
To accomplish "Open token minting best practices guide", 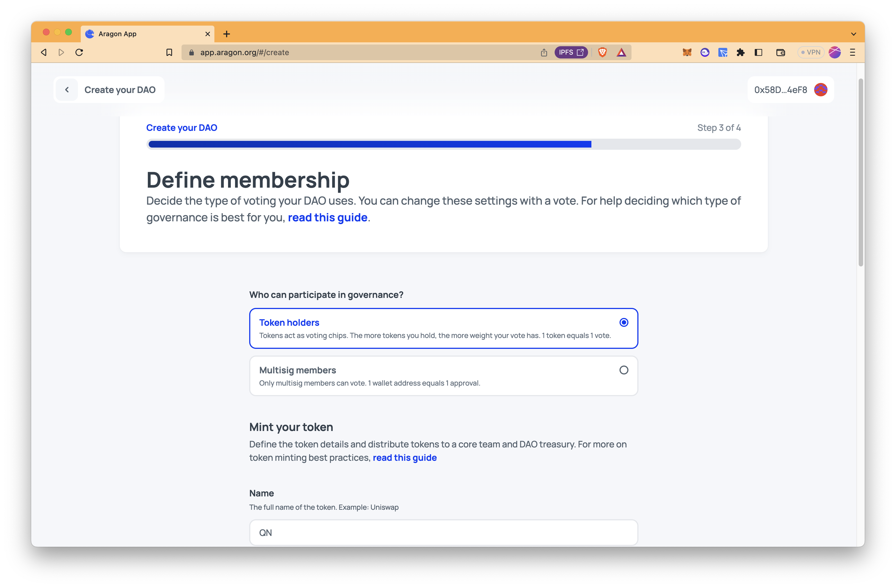I will click(404, 457).
